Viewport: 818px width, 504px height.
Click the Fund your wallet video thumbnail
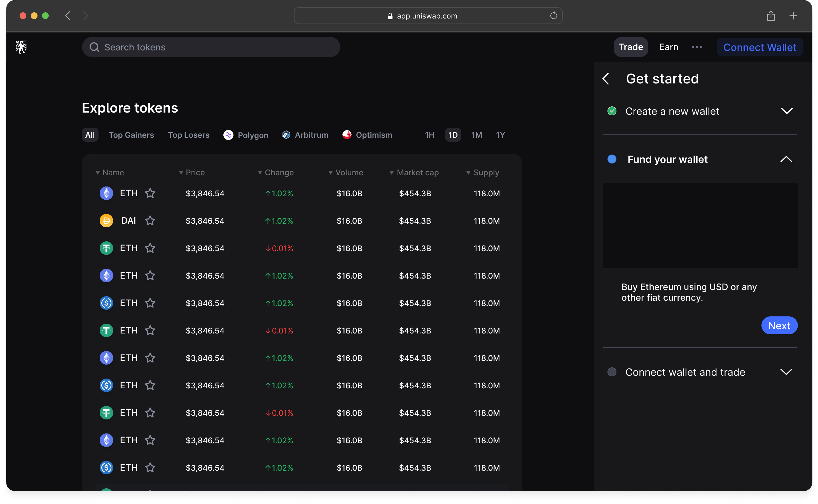click(700, 226)
